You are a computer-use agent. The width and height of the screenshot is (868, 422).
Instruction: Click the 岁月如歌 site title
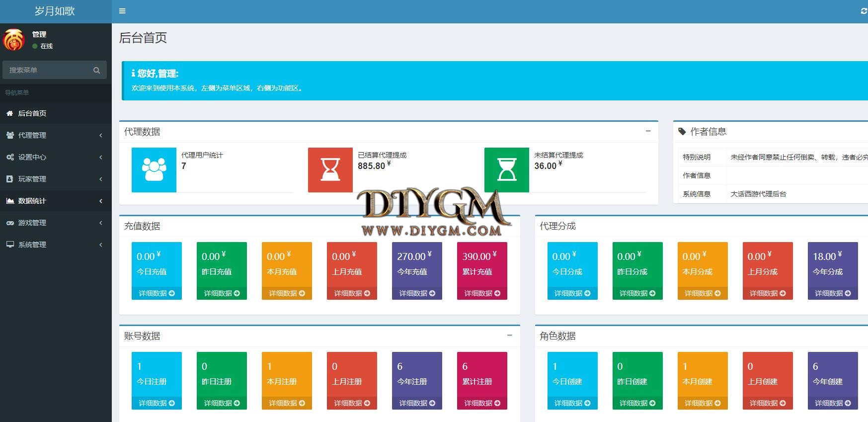click(x=55, y=11)
